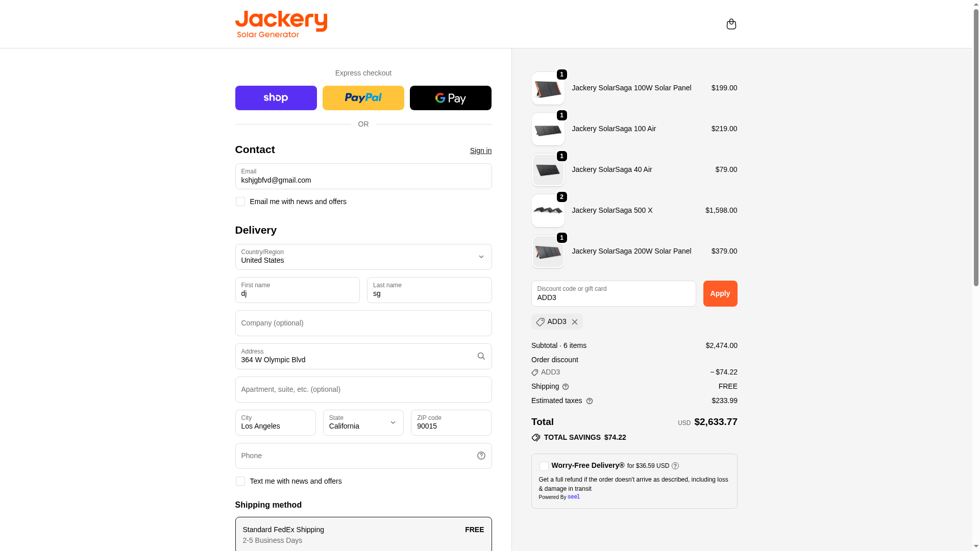Check Text me with news and offers
This screenshot has width=980, height=551.
tap(240, 481)
